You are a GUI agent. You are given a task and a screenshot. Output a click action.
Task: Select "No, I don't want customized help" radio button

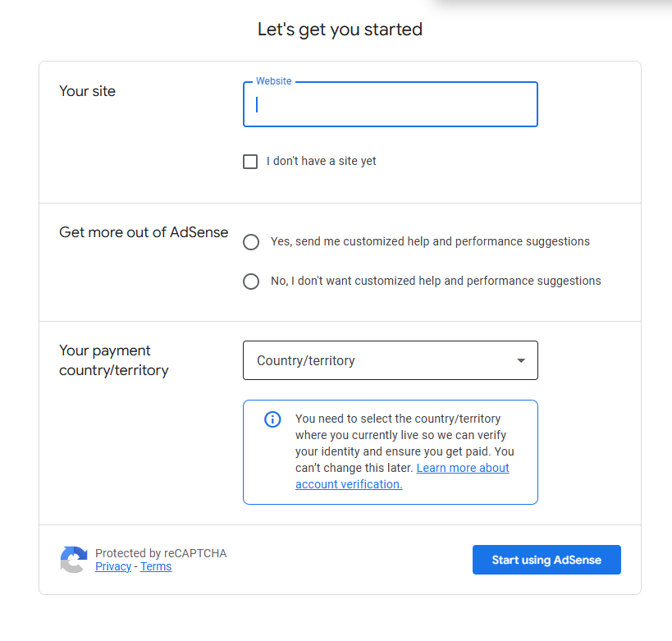tap(251, 282)
